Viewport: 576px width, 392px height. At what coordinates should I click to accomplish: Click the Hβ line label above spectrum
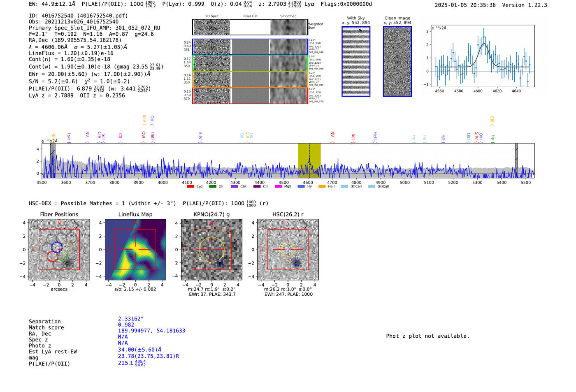(x=444, y=138)
